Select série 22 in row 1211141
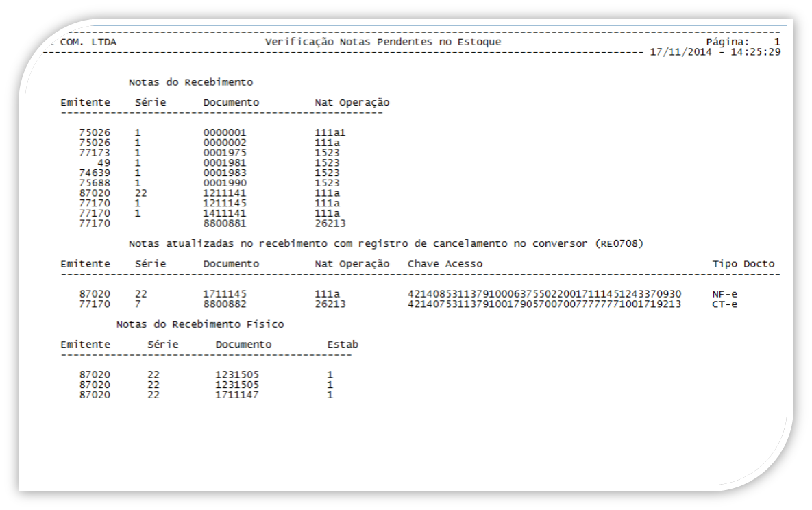The image size is (812, 510). 141,193
